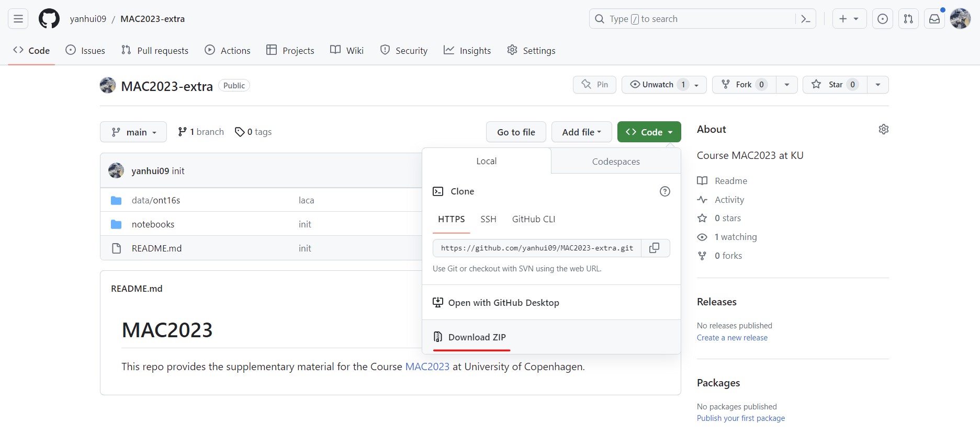The image size is (980, 435).
Task: Fork the repository
Action: [x=744, y=85]
